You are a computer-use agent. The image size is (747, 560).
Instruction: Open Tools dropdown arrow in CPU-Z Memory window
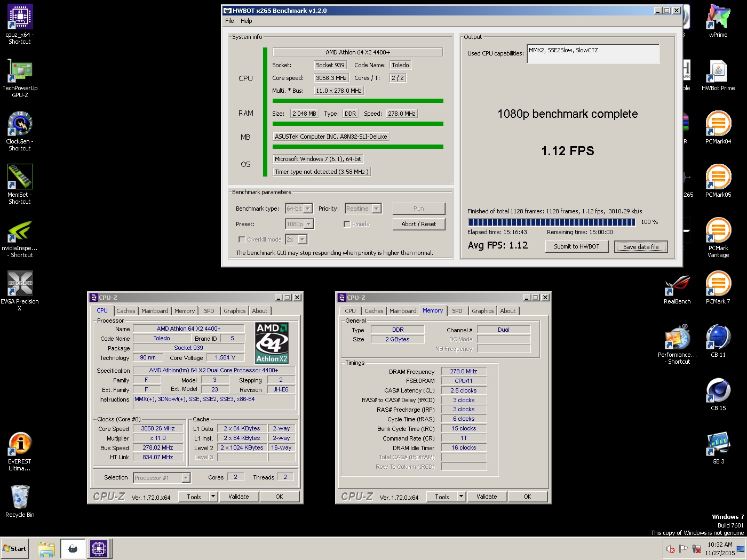(x=461, y=497)
